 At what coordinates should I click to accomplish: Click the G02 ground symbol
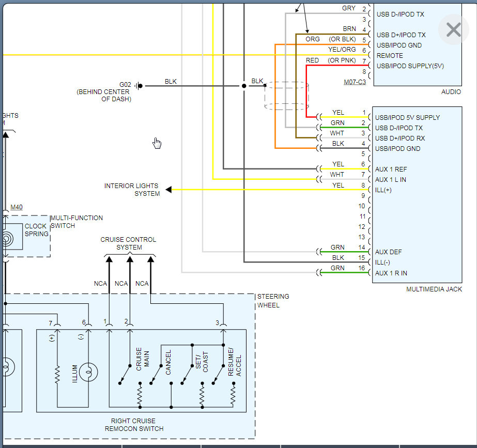click(x=139, y=86)
